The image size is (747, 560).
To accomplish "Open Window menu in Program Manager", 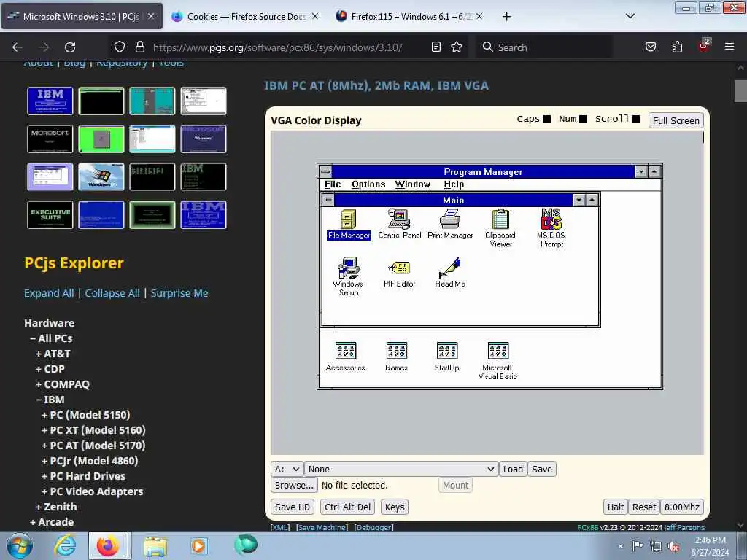I will (x=413, y=184).
